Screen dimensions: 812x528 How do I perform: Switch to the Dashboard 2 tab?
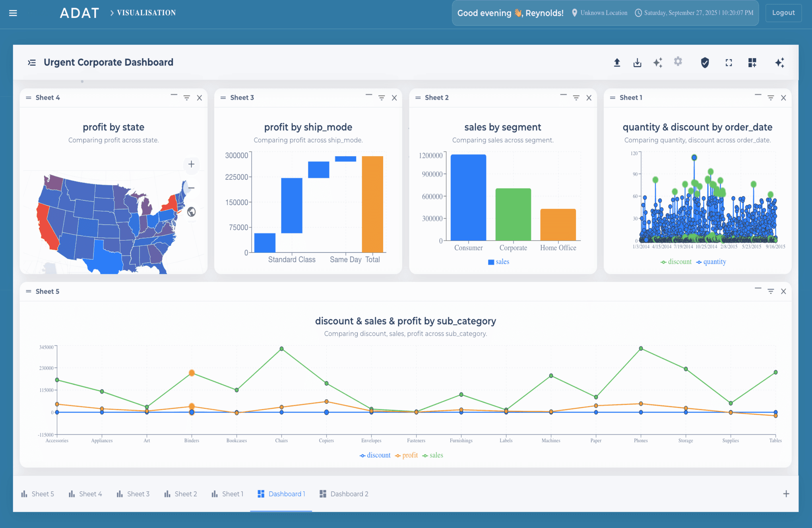pyautogui.click(x=344, y=494)
